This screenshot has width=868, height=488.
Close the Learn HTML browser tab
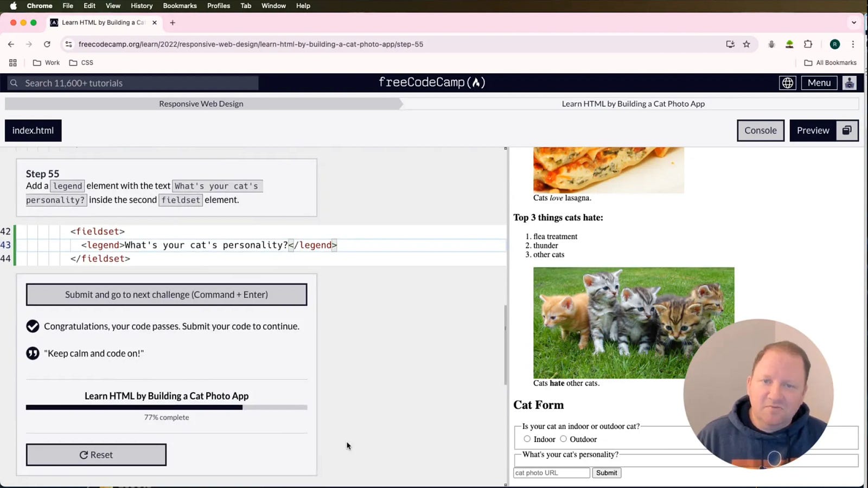click(155, 23)
